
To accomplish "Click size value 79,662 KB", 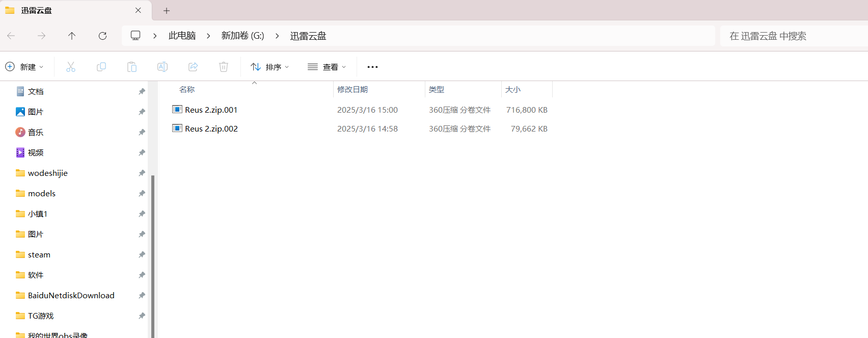I will (529, 128).
